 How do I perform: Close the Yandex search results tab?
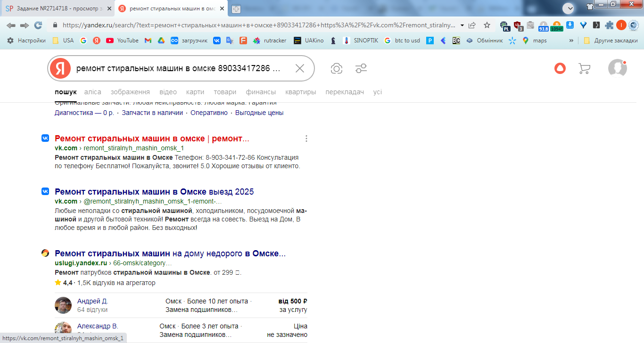[x=222, y=8]
